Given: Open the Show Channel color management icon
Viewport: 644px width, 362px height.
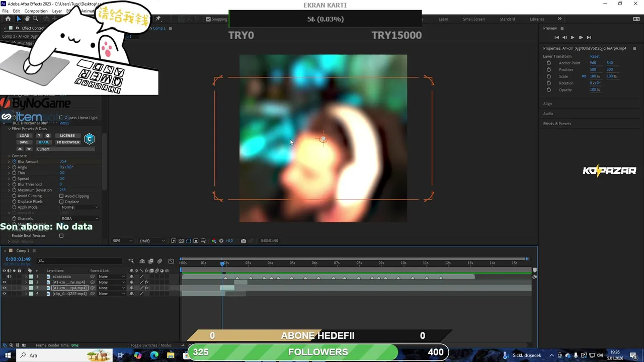Looking at the screenshot, I should point(214,241).
